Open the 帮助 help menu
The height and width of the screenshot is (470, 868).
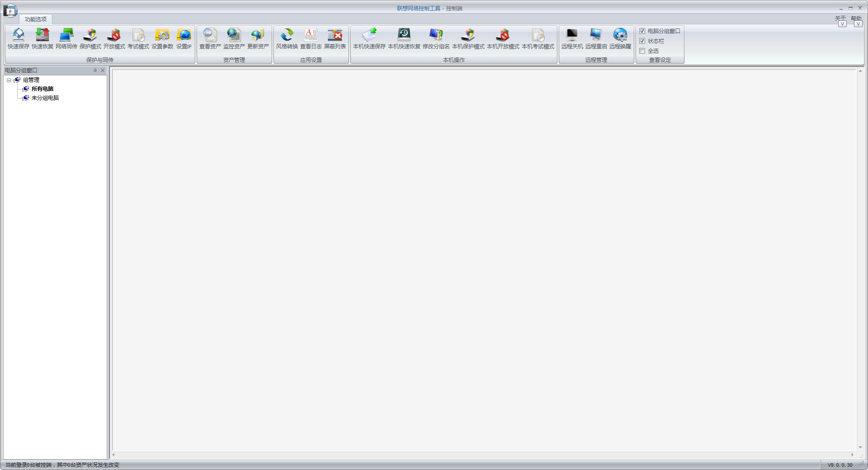pos(856,19)
